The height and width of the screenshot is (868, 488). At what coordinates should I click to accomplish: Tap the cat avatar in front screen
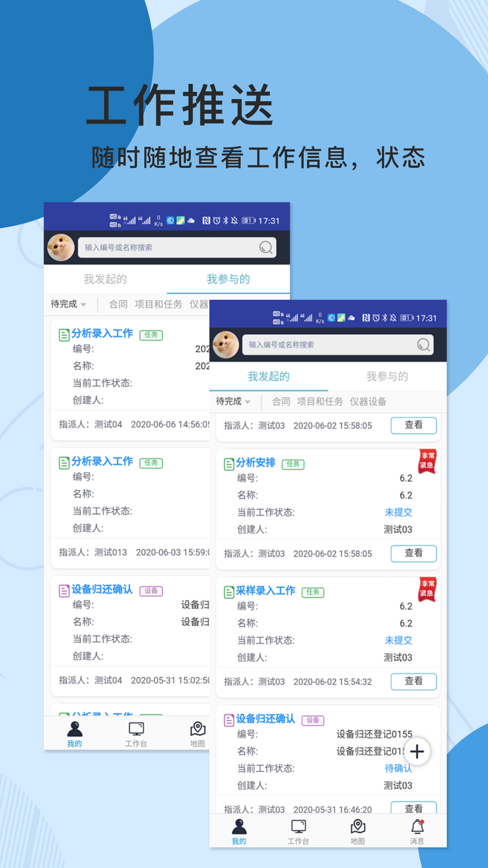coord(226,345)
